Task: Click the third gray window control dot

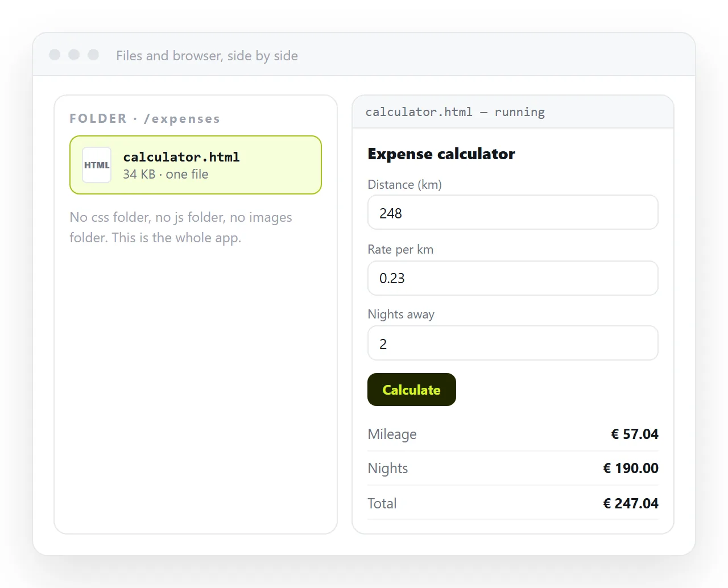Action: point(93,55)
